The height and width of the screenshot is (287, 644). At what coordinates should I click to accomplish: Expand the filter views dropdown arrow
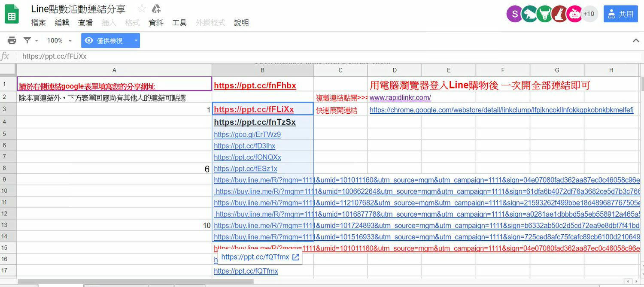36,41
